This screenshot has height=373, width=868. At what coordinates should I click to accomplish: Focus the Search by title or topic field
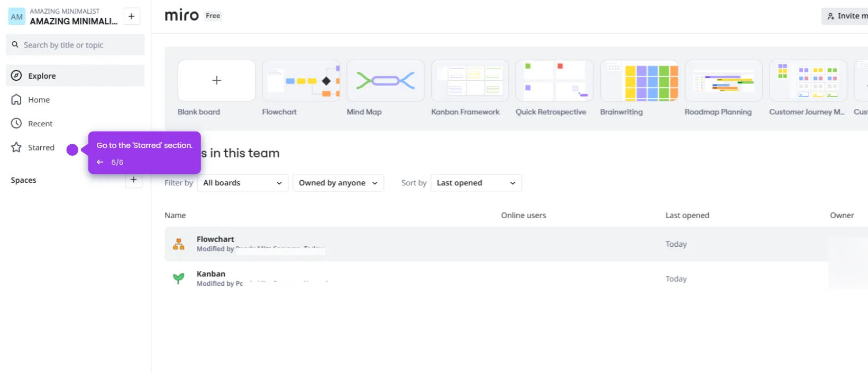pyautogui.click(x=75, y=45)
